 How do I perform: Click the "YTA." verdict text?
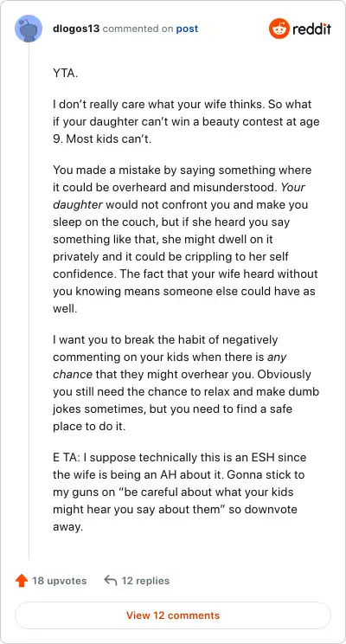[65, 74]
